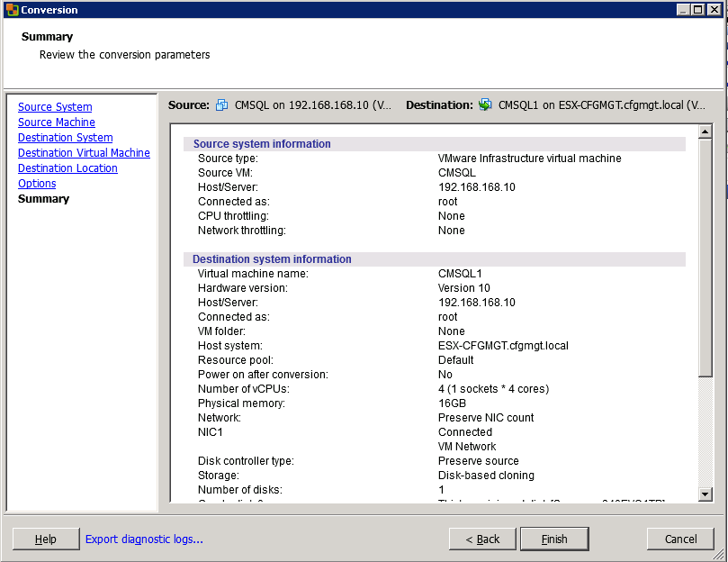This screenshot has height=562, width=728.
Task: Click Finish to start conversion
Action: 554,539
